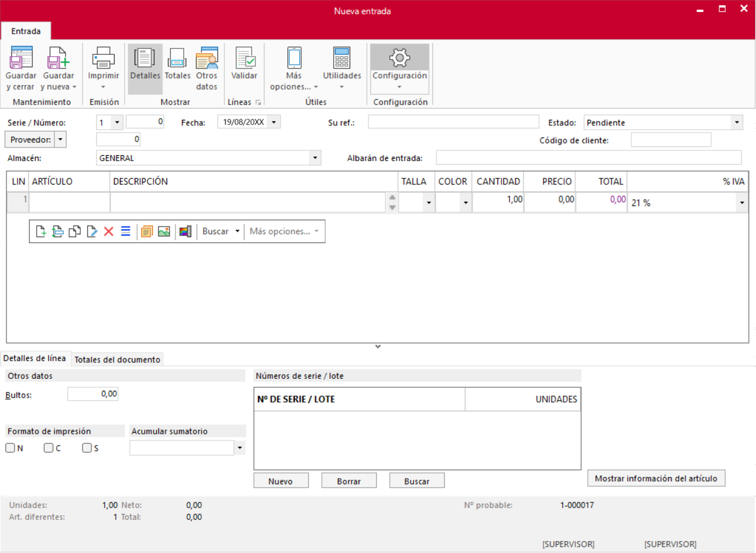Viewport: 756px width, 553px height.
Task: Open the Más opciones phone icon
Action: [x=294, y=58]
